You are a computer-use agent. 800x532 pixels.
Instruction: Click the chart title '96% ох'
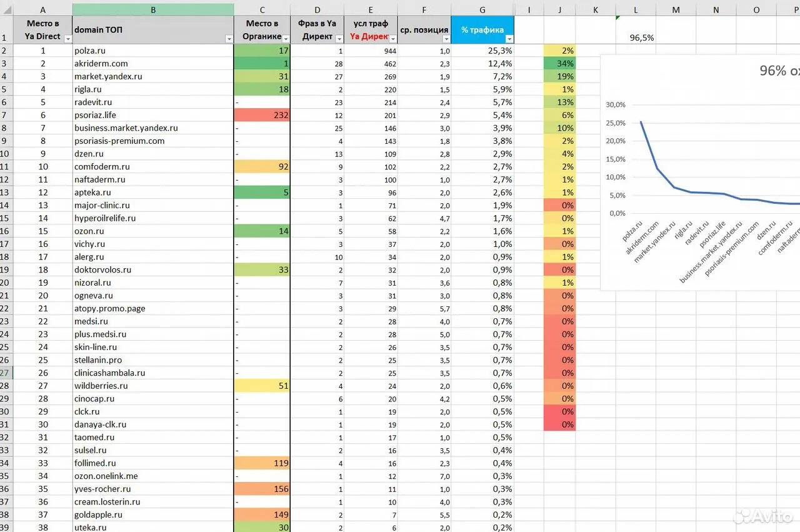click(779, 71)
